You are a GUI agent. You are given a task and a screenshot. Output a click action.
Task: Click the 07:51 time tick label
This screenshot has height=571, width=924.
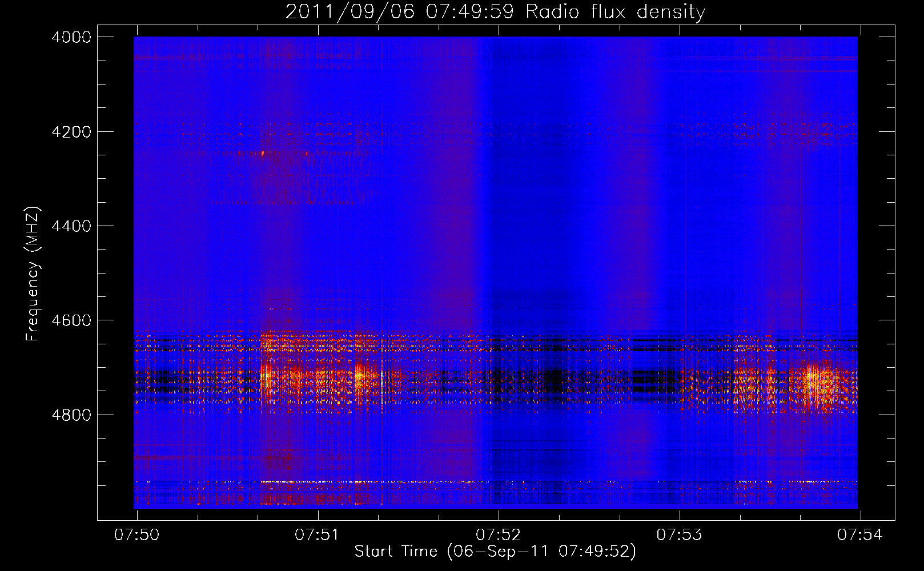tap(317, 534)
